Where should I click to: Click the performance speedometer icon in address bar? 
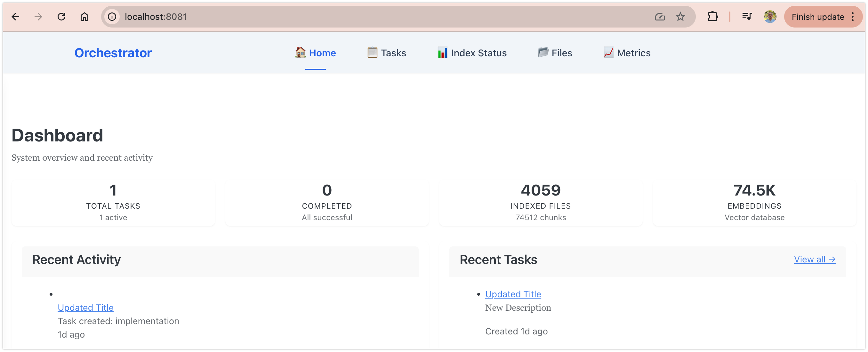(659, 17)
